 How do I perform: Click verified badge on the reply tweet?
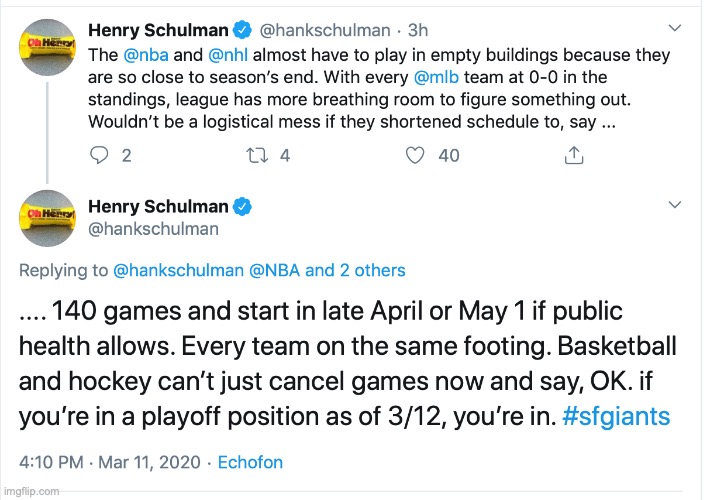coord(242,207)
